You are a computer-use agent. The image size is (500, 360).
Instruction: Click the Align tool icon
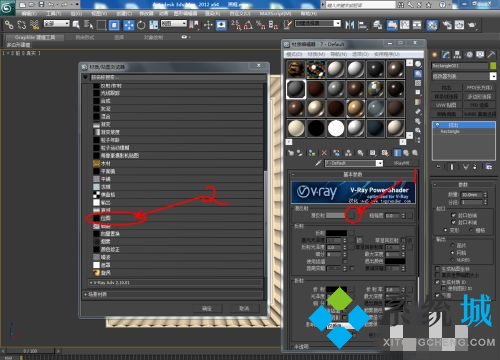tap(363, 25)
